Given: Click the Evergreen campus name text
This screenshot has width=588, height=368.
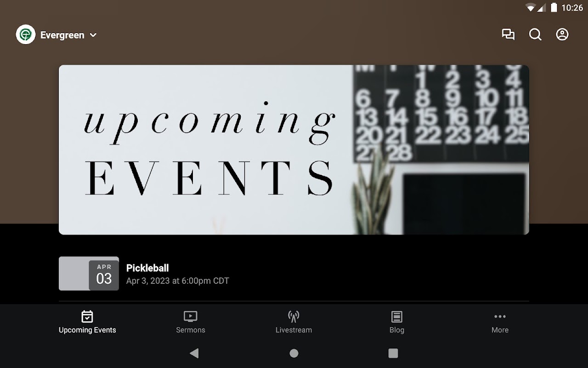Looking at the screenshot, I should [62, 35].
